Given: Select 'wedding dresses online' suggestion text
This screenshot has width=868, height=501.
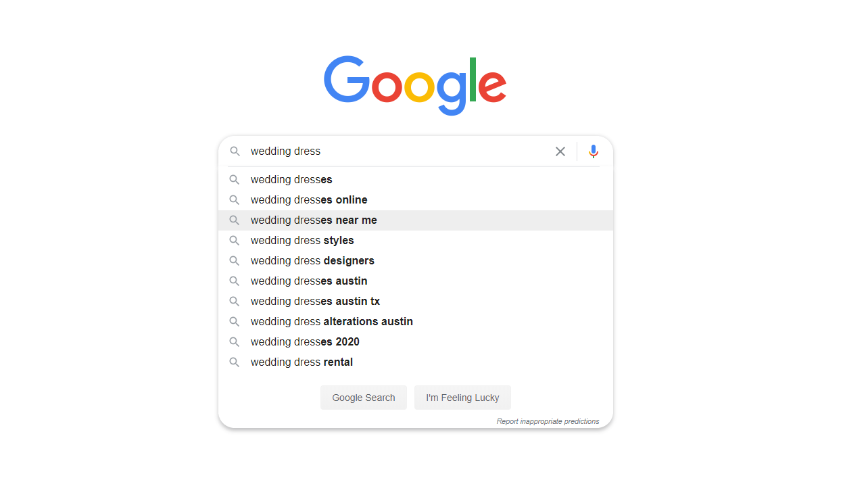Looking at the screenshot, I should [309, 200].
